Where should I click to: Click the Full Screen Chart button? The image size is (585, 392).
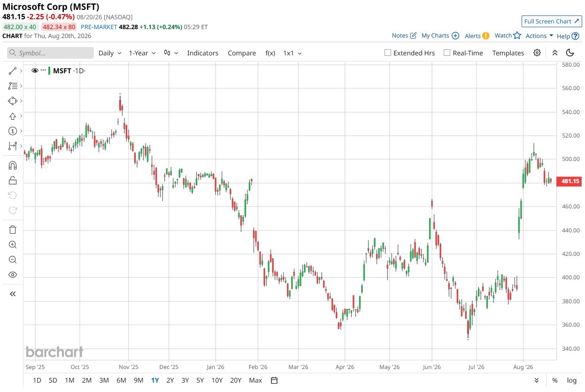pos(552,21)
